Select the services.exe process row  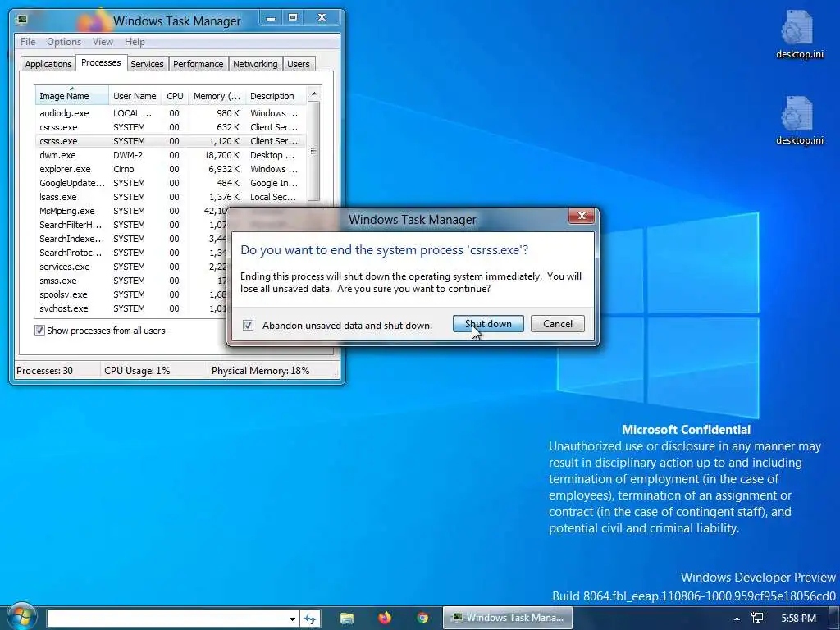[131, 267]
